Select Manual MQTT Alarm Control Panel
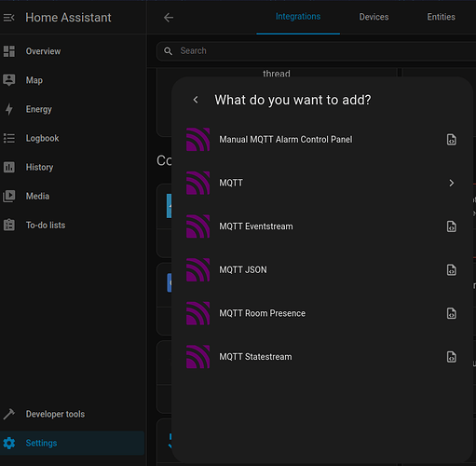Screen dimensions: 476x466 tap(321, 140)
